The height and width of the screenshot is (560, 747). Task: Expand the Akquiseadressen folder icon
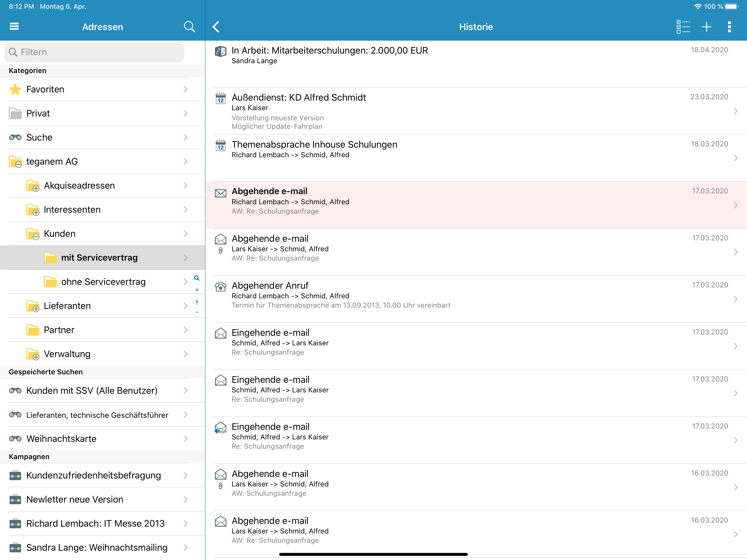click(33, 186)
